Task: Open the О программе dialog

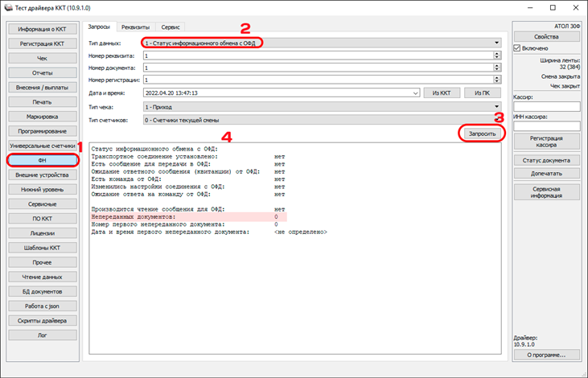Action: pos(546,354)
